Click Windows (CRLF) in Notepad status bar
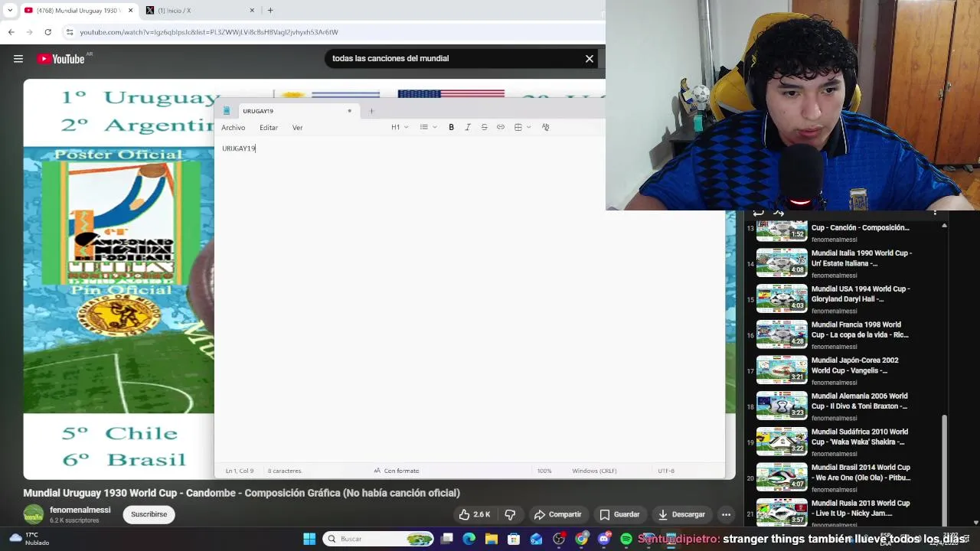The height and width of the screenshot is (551, 980). (594, 471)
